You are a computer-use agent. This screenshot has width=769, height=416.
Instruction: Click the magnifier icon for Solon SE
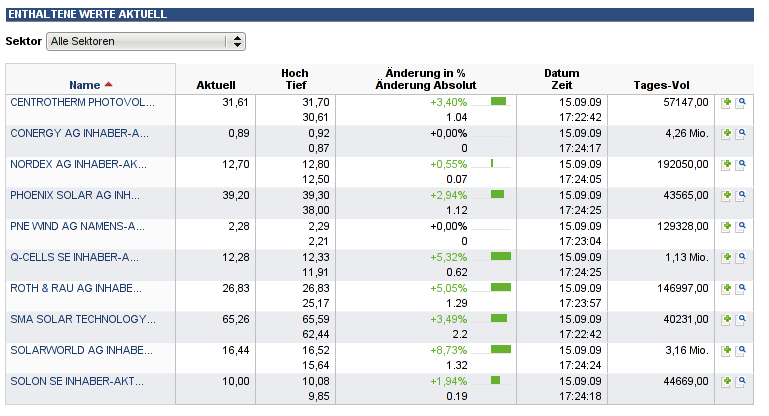741,381
